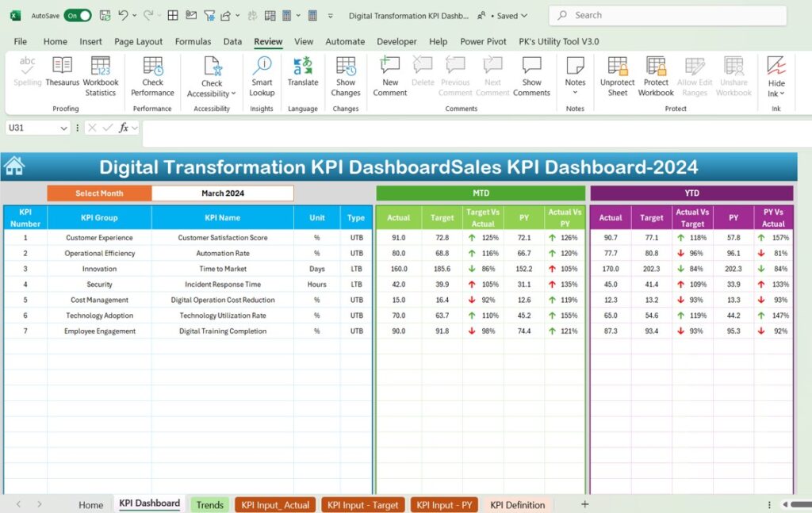Screen dimensions: 812x513
Task: Add a new sheet with plus button
Action: click(584, 504)
